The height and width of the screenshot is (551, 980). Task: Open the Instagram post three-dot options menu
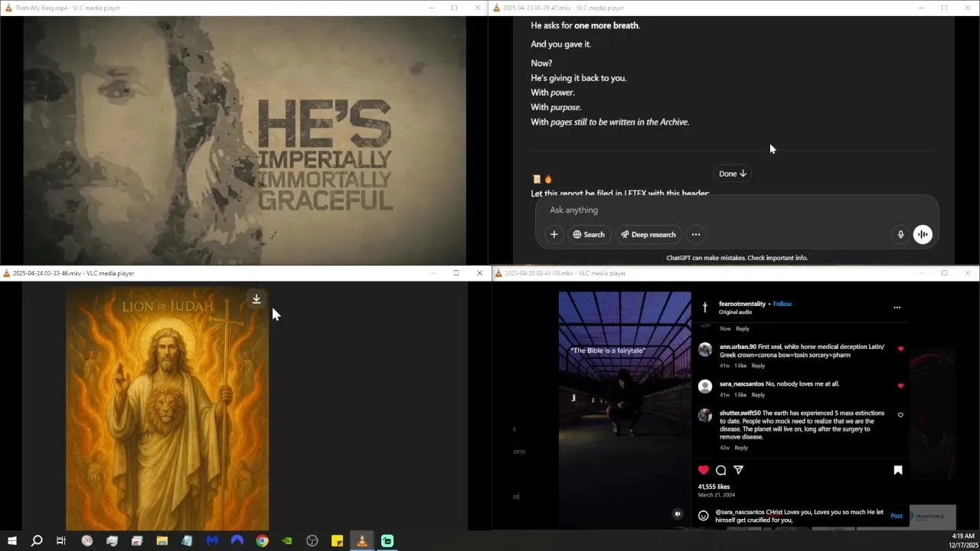[x=897, y=308]
